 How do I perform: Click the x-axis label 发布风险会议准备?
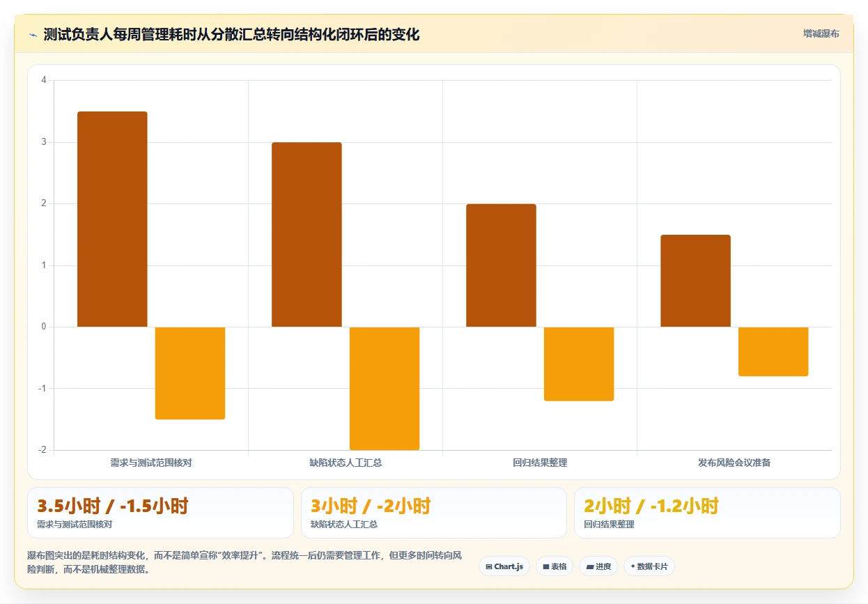coord(734,463)
